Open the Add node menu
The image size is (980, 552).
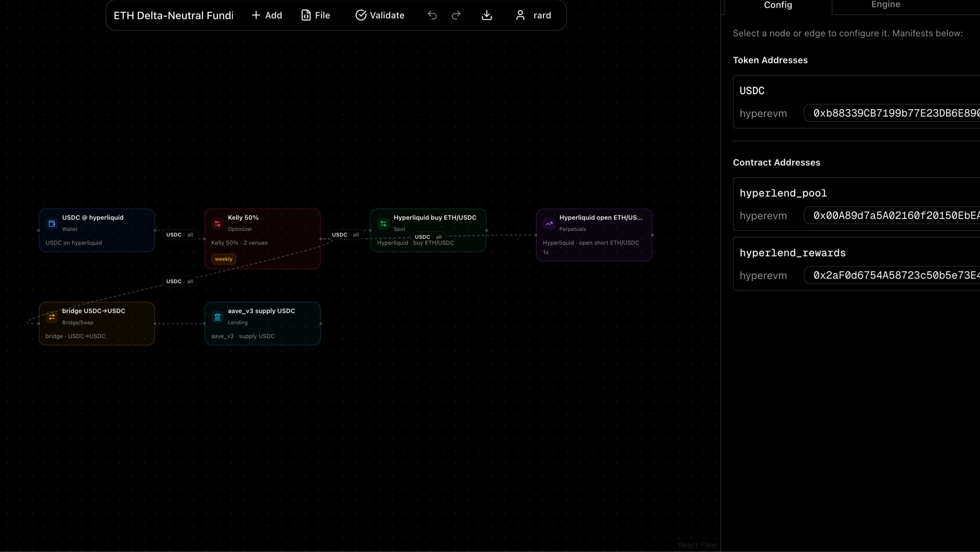(267, 15)
